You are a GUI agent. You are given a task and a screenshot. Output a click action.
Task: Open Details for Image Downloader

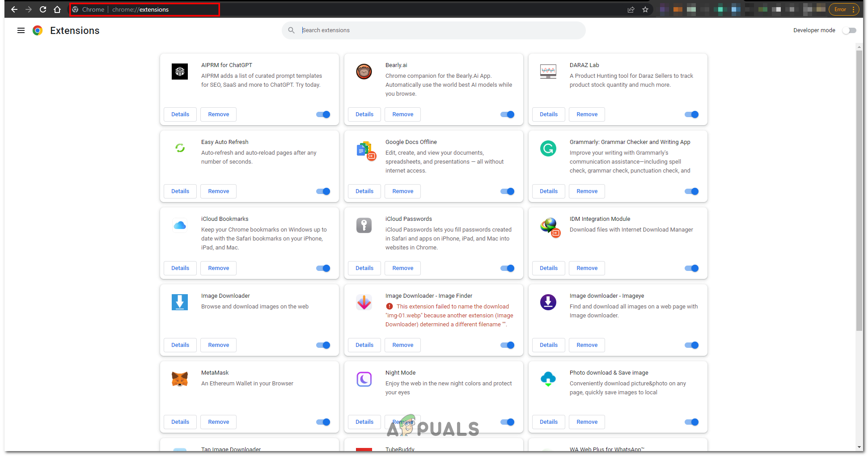pos(180,345)
